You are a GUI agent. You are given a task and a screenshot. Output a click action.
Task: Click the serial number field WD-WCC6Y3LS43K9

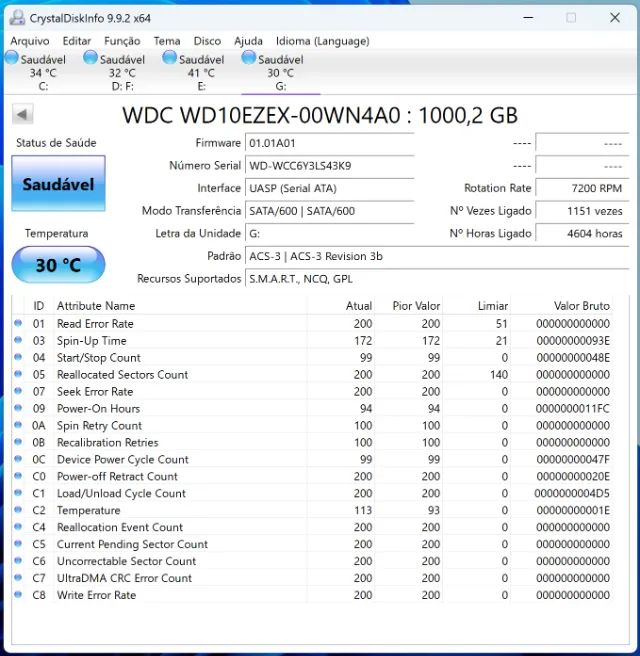[x=330, y=166]
